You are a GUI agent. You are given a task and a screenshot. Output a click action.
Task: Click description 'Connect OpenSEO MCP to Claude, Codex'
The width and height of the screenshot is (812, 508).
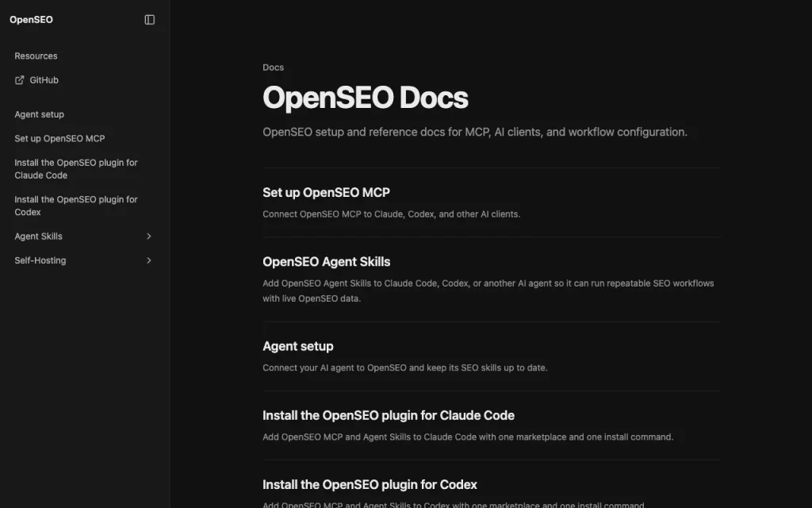pyautogui.click(x=392, y=214)
